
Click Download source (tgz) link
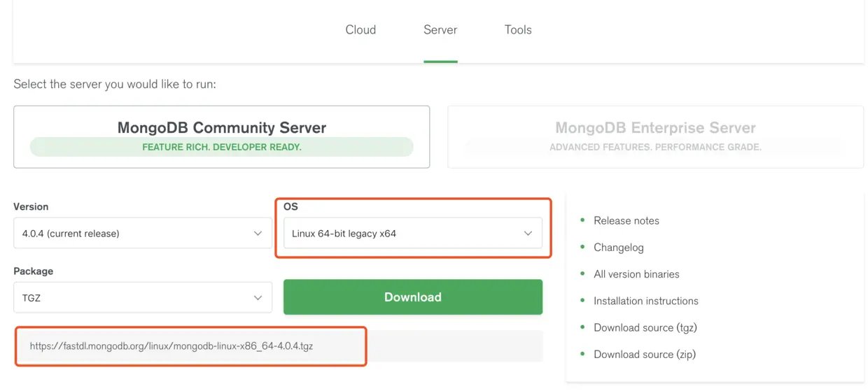click(x=645, y=327)
